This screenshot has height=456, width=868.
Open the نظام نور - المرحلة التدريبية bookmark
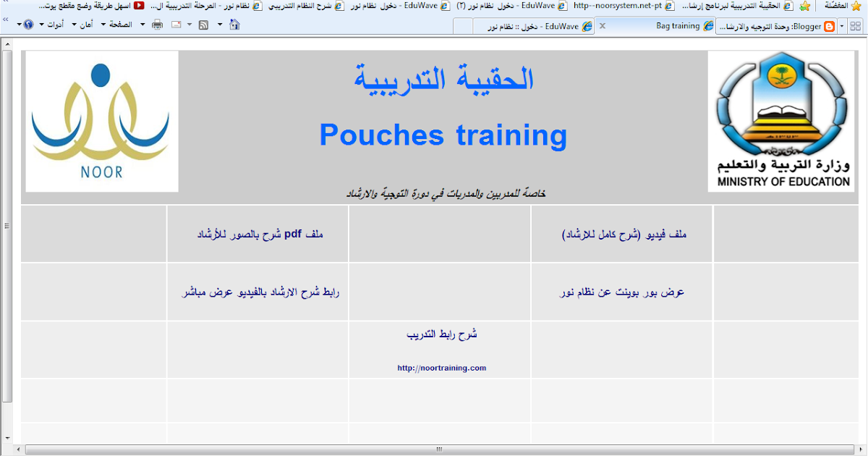(208, 6)
